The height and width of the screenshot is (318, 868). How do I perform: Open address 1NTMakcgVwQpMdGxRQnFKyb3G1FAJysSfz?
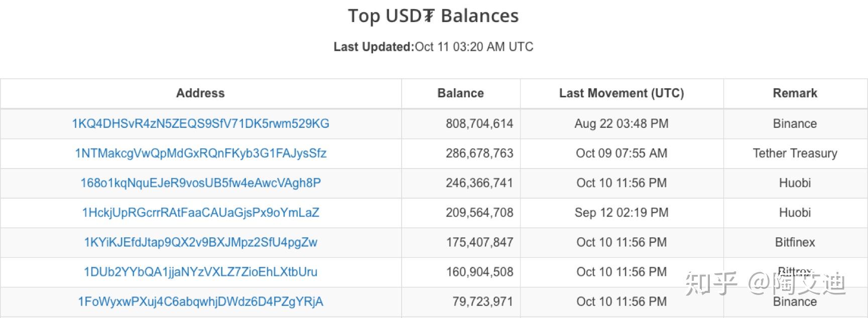(x=200, y=153)
